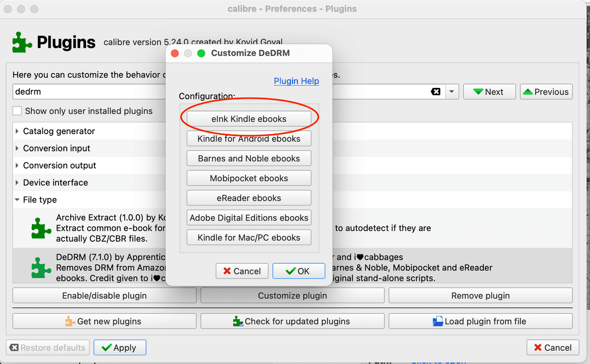Cancel the Preferences window
Viewport: 590px width, 364px height.
pos(553,348)
